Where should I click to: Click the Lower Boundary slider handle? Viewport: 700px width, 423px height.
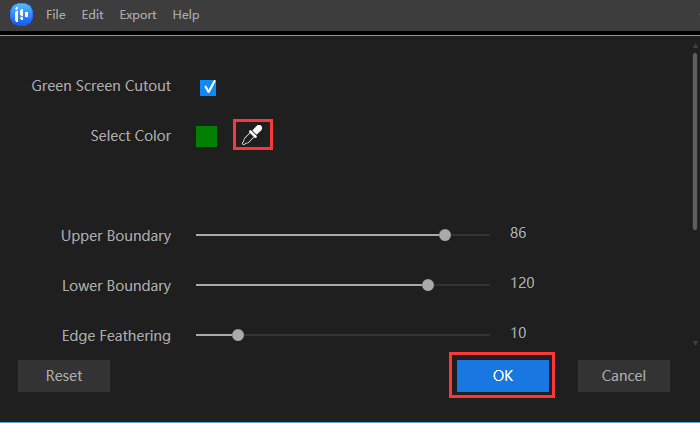tap(428, 285)
